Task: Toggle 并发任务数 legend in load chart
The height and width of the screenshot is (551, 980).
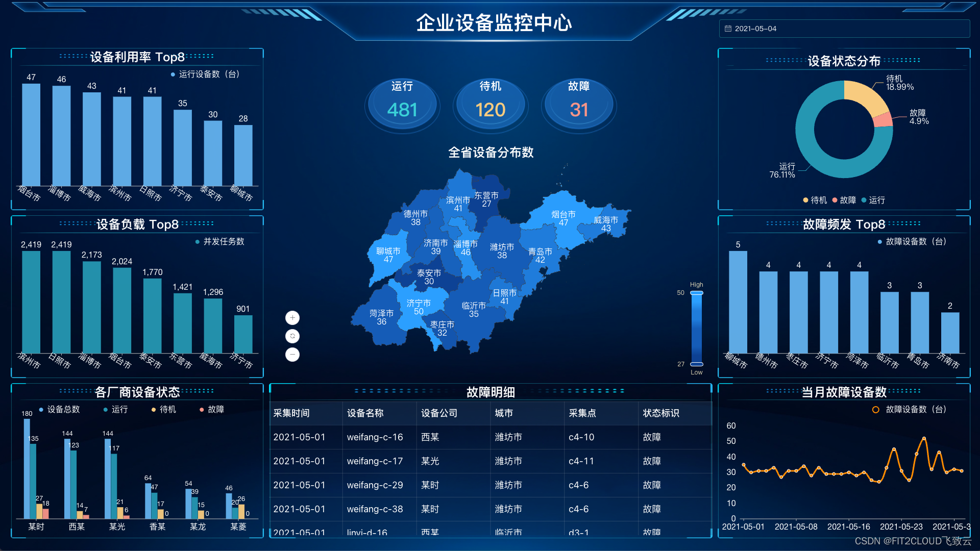Action: tap(220, 241)
